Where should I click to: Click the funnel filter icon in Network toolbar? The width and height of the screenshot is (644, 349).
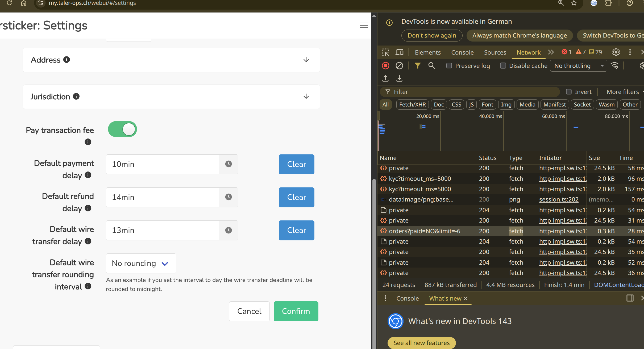click(418, 66)
